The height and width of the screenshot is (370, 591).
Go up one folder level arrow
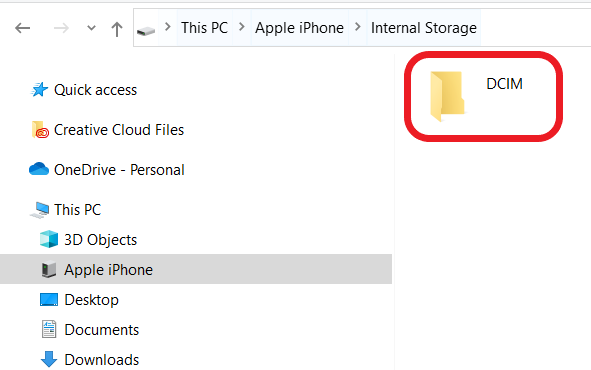pos(117,29)
